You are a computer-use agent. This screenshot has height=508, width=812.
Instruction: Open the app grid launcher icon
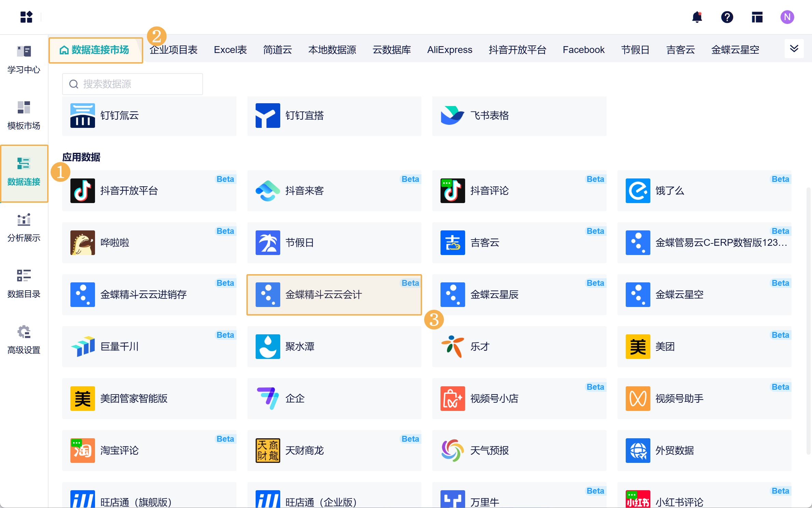pyautogui.click(x=26, y=17)
